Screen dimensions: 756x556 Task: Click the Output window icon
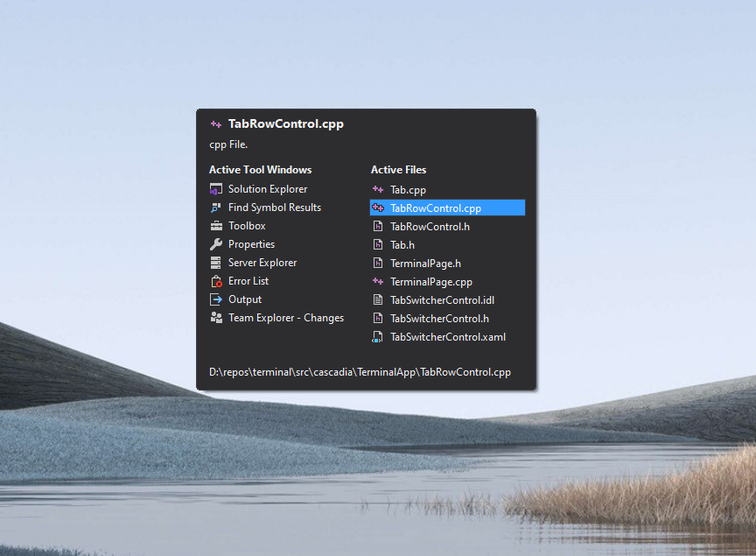tap(216, 299)
